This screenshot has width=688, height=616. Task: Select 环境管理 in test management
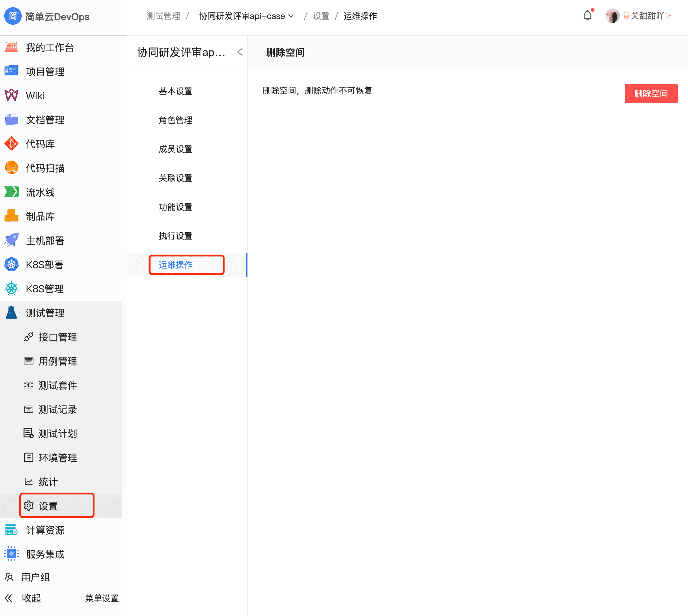point(58,458)
